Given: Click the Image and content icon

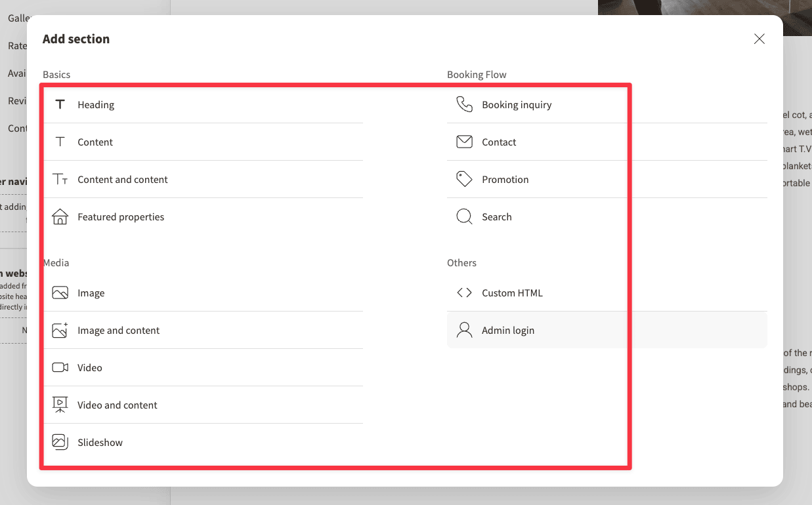Looking at the screenshot, I should pos(60,330).
